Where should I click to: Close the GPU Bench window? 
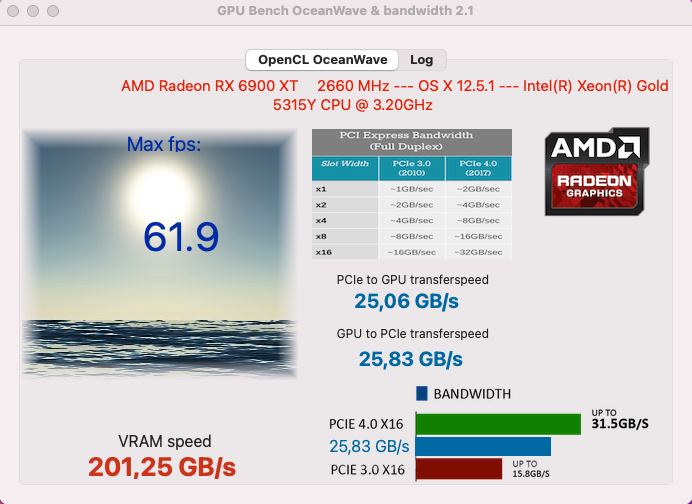[13, 11]
